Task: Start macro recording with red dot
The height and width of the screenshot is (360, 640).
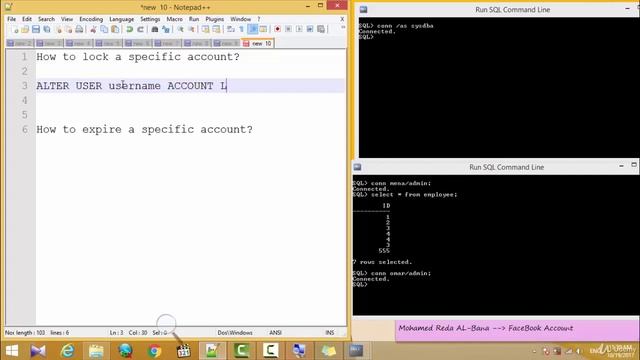Action: (x=278, y=29)
